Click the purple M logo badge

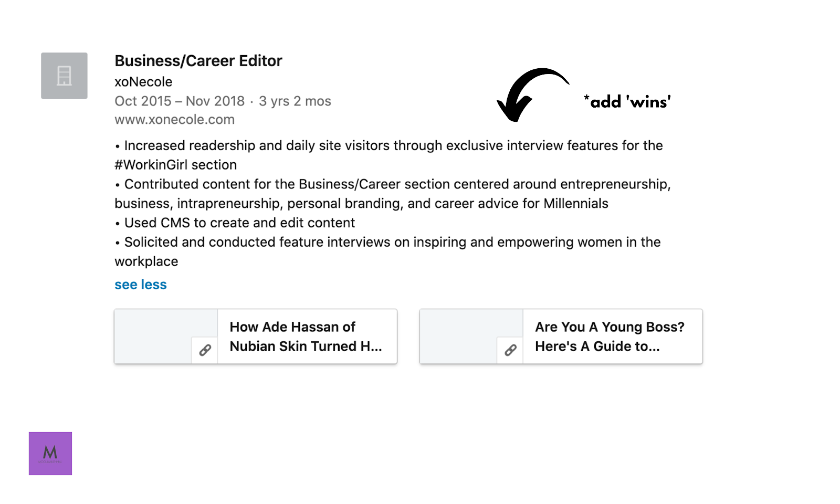coord(50,454)
